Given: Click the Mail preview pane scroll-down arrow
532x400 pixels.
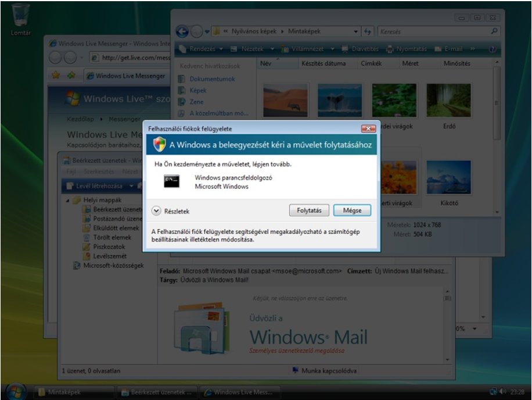Looking at the screenshot, I should click(x=448, y=359).
